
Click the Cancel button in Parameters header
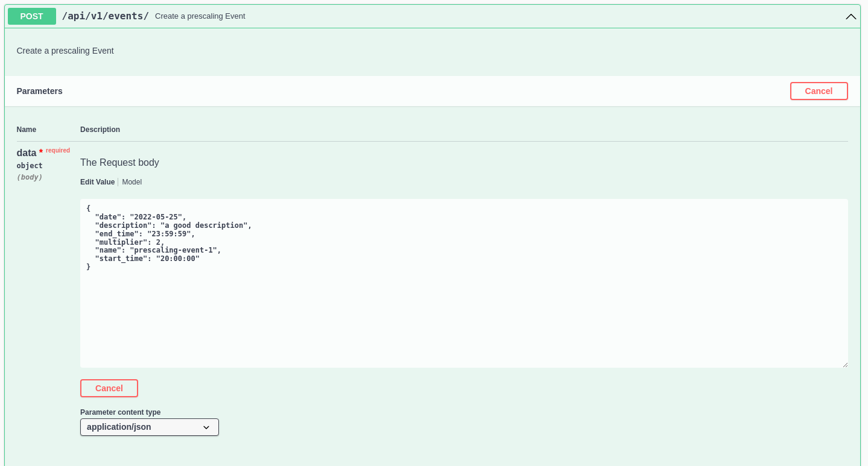pos(819,91)
